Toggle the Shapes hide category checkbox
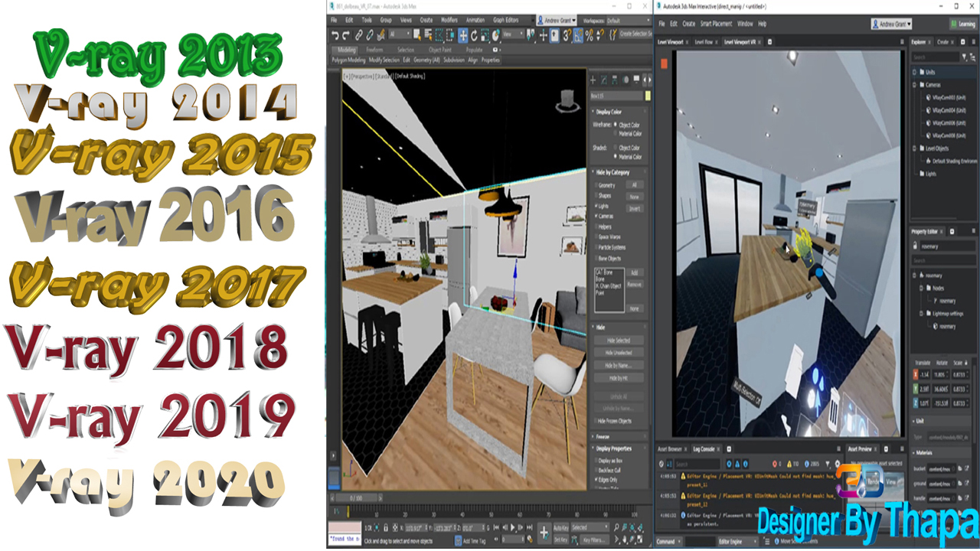Image resolution: width=980 pixels, height=551 pixels. (596, 196)
